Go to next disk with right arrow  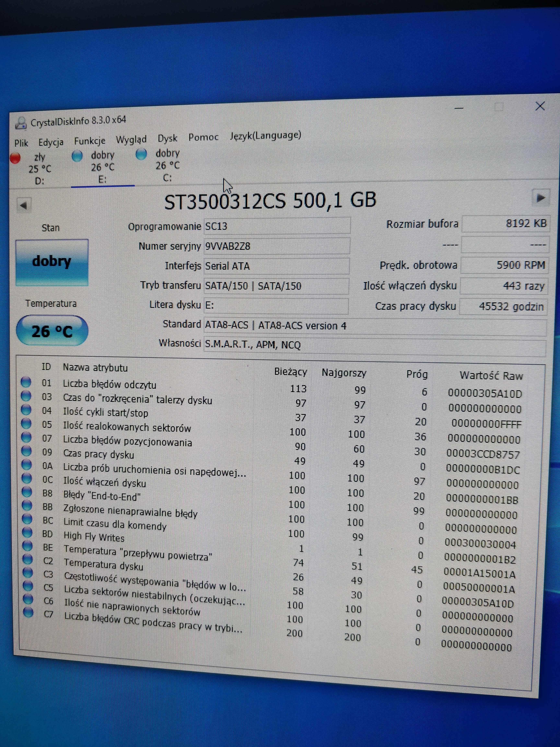click(x=540, y=198)
